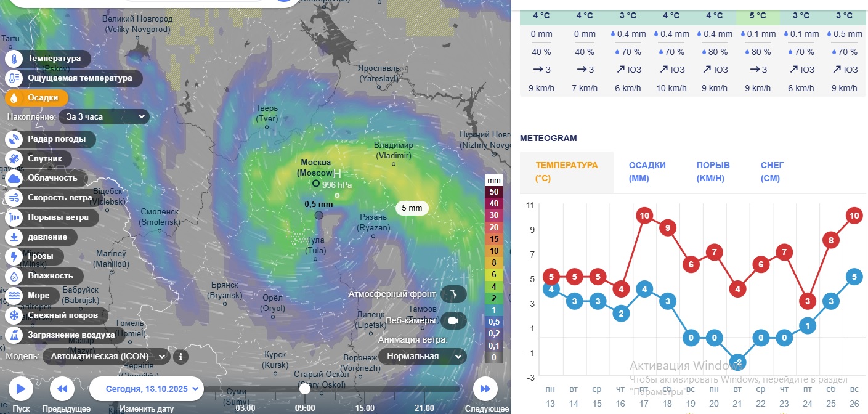Toggle the webcams camera overlay
868x414 pixels.
pyautogui.click(x=453, y=320)
